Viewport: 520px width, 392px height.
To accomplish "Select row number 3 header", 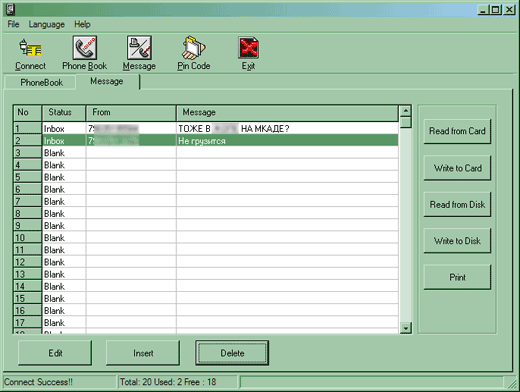I will point(27,153).
